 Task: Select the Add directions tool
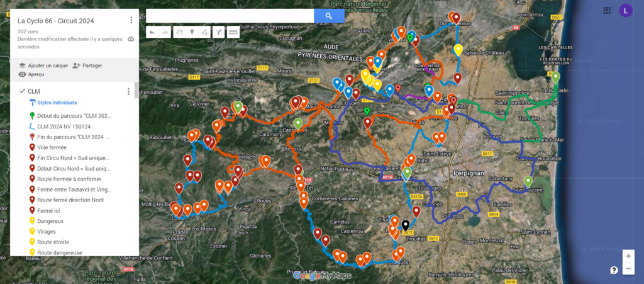click(218, 32)
